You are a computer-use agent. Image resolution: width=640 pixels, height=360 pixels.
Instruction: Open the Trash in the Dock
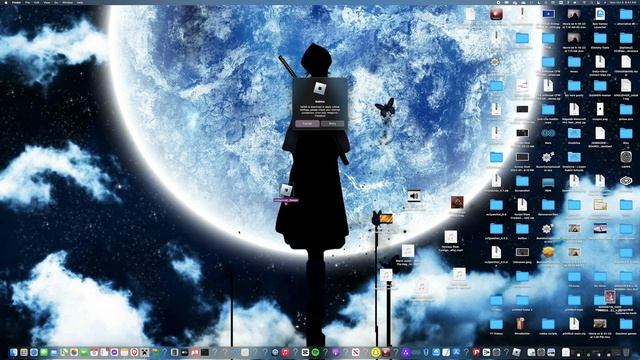pos(626,352)
